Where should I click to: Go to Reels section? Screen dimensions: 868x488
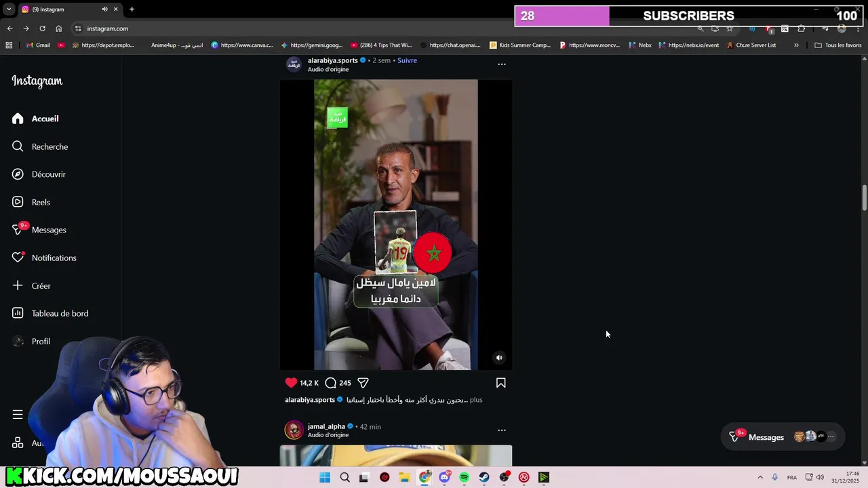(31, 202)
